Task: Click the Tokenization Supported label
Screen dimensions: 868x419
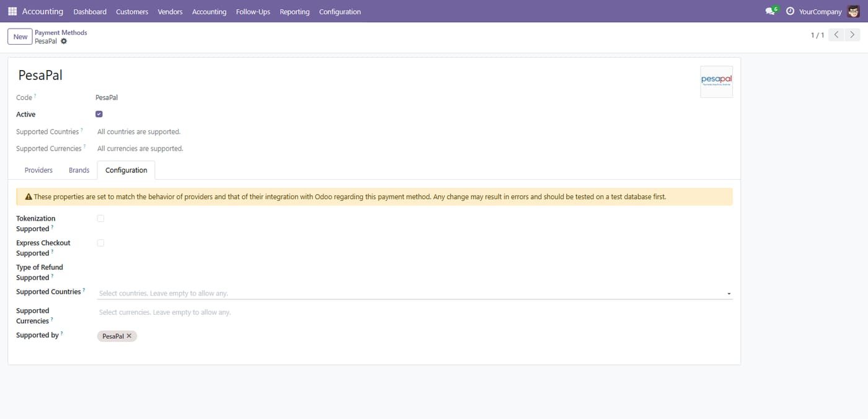Action: tap(35, 223)
